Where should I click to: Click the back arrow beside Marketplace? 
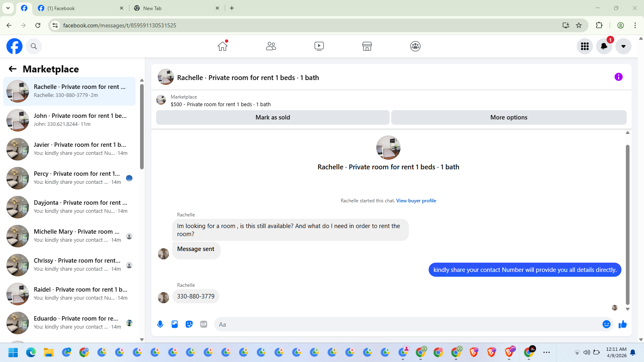coord(12,69)
